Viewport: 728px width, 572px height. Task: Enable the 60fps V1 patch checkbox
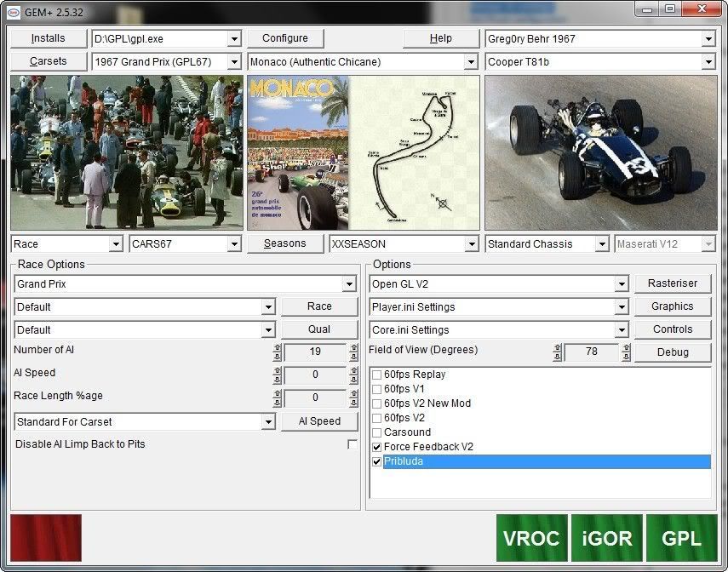click(x=376, y=389)
